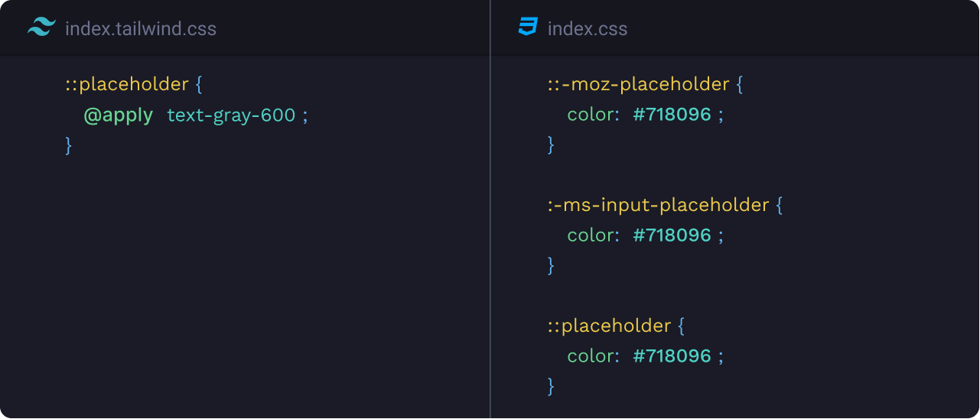Image resolution: width=980 pixels, height=419 pixels.
Task: Click the text-gray-600 utility class
Action: coord(231,115)
